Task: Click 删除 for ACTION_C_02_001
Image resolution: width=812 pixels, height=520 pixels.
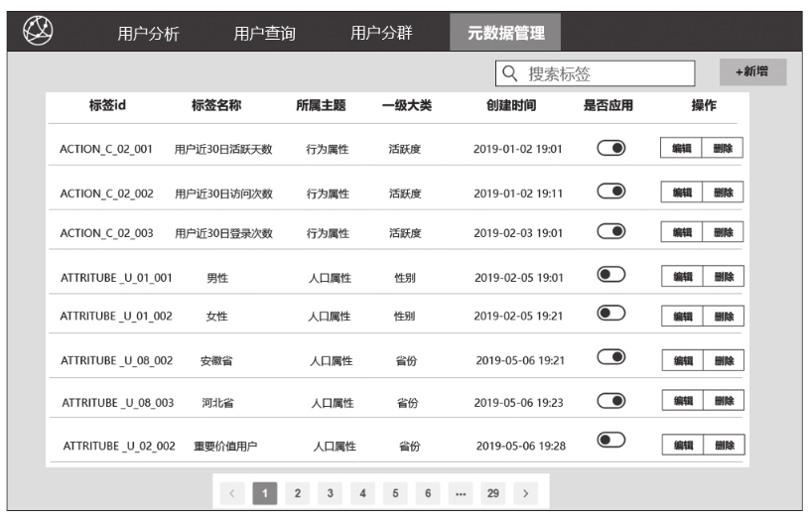Action: [723, 148]
